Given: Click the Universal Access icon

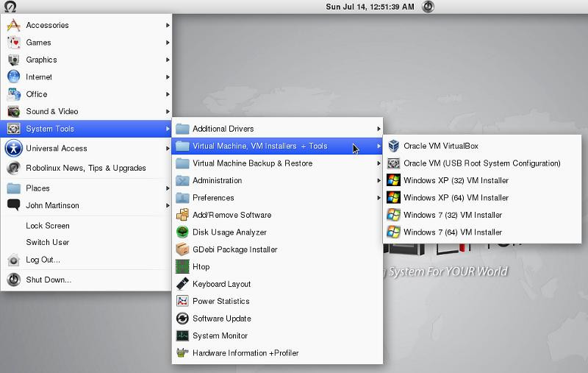Looking at the screenshot, I should (x=13, y=148).
